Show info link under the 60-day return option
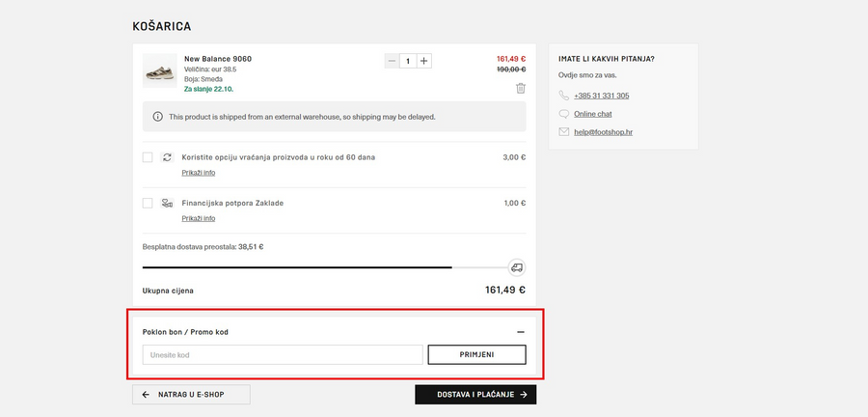 click(199, 173)
